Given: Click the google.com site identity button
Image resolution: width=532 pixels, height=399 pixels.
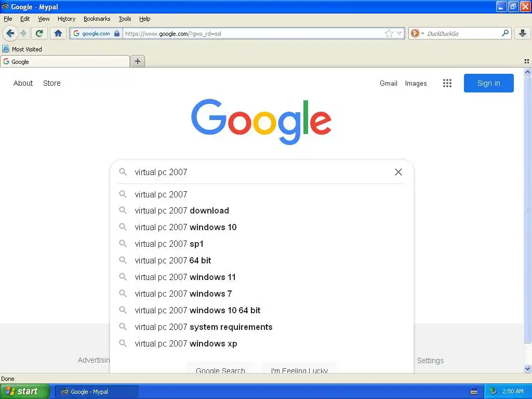Looking at the screenshot, I should coord(96,33).
